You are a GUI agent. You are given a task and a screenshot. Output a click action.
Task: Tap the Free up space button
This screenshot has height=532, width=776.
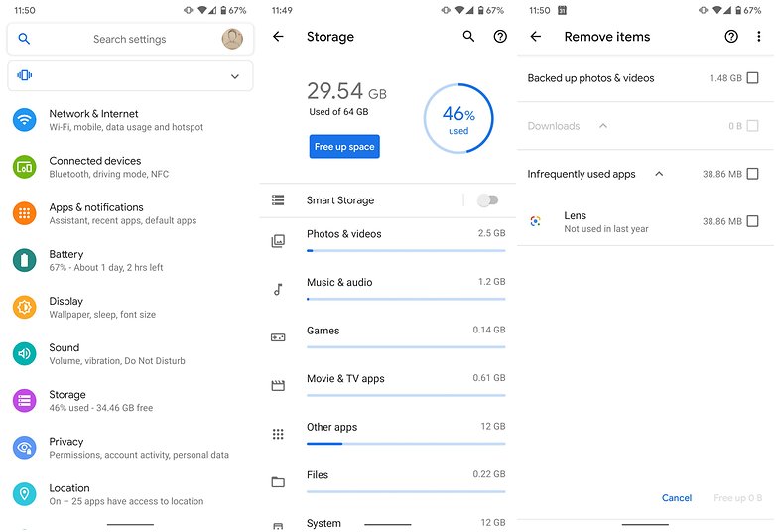pos(344,147)
